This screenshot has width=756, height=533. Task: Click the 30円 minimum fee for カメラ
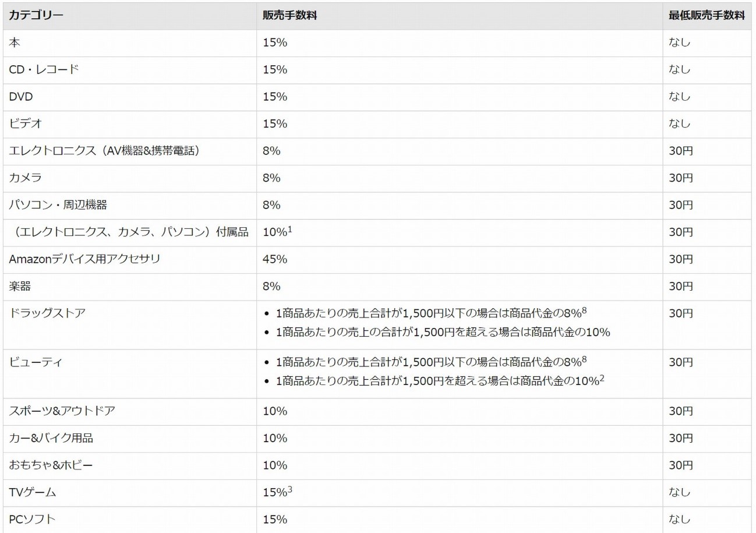(680, 178)
